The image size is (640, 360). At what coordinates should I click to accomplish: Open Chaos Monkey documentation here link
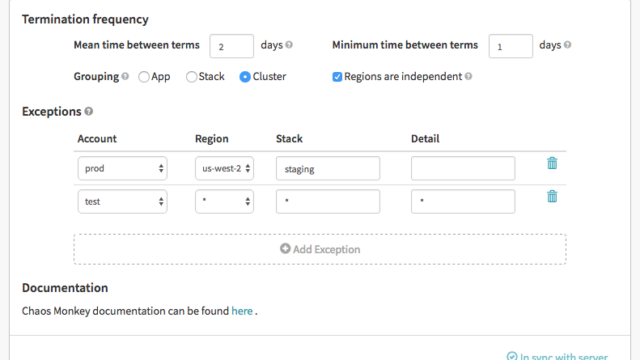tap(242, 311)
